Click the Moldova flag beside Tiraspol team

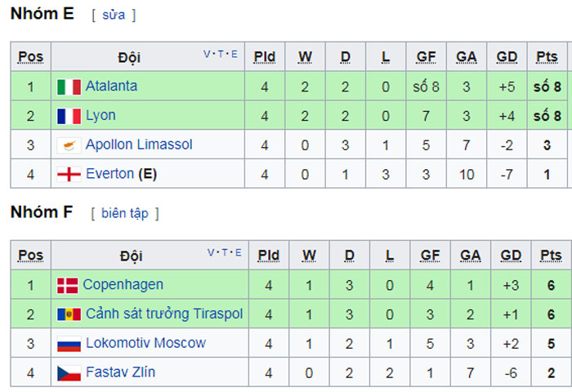tap(69, 314)
